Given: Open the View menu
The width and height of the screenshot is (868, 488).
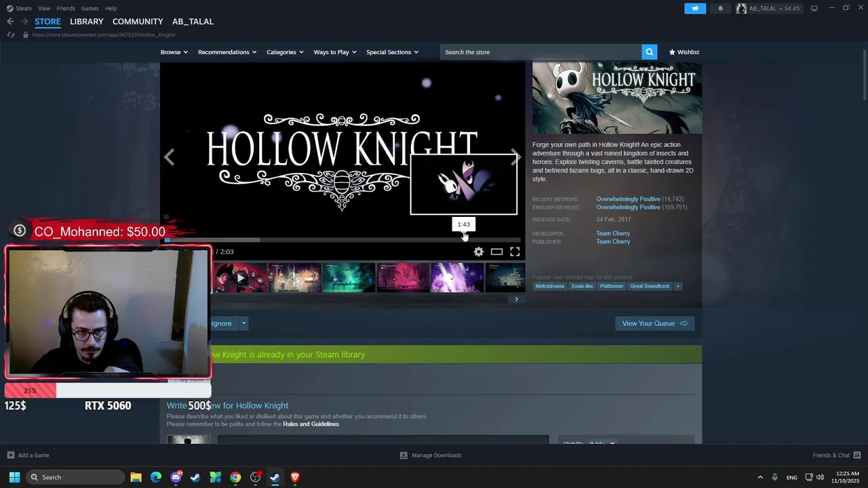Looking at the screenshot, I should coord(44,8).
